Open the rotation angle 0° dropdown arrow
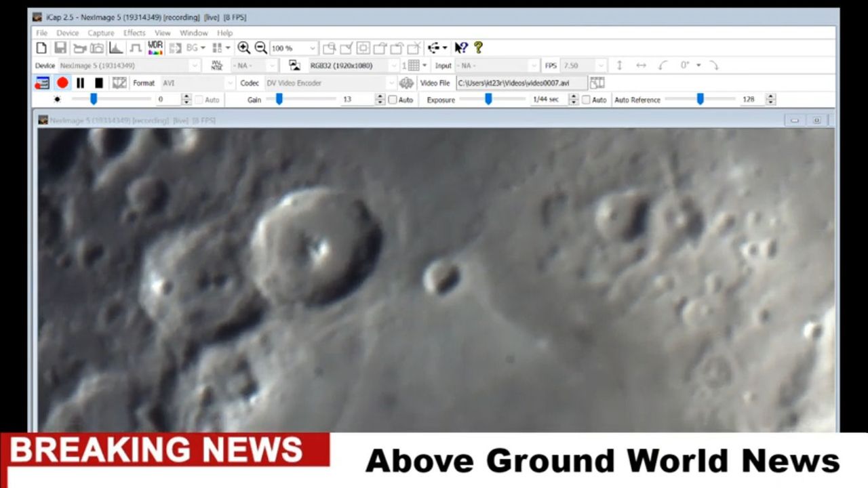 click(x=698, y=66)
